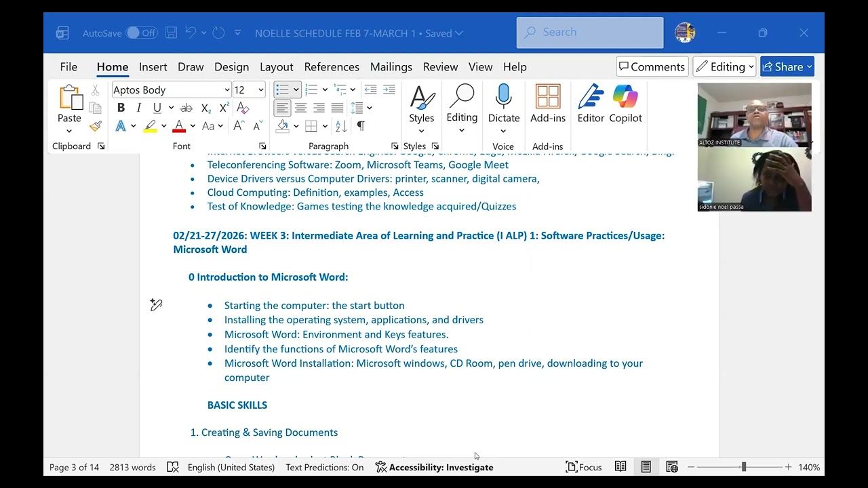Open spelling and grammar check status icon
The image size is (868, 488).
[x=173, y=467]
